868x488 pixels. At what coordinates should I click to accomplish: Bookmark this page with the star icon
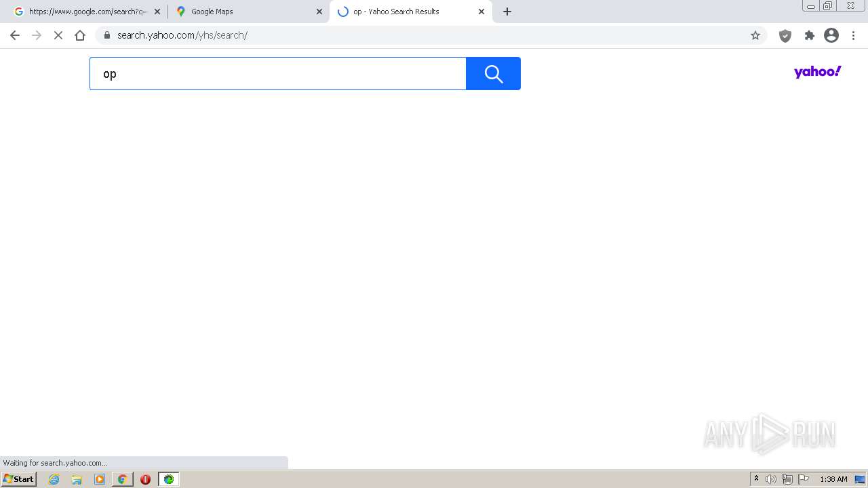(755, 35)
